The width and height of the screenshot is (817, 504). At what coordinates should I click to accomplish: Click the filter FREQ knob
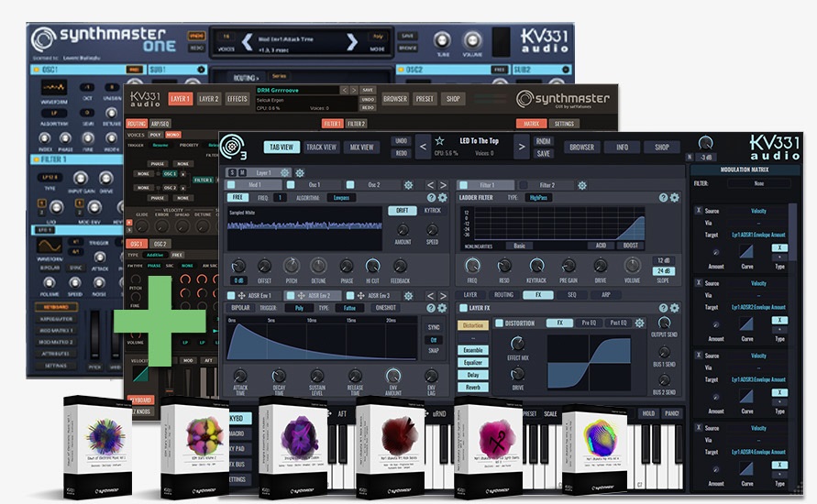[472, 266]
